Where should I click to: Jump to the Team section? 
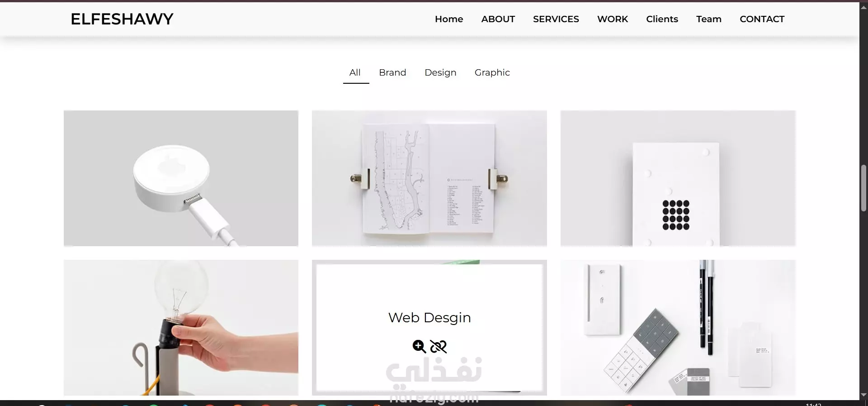tap(709, 19)
